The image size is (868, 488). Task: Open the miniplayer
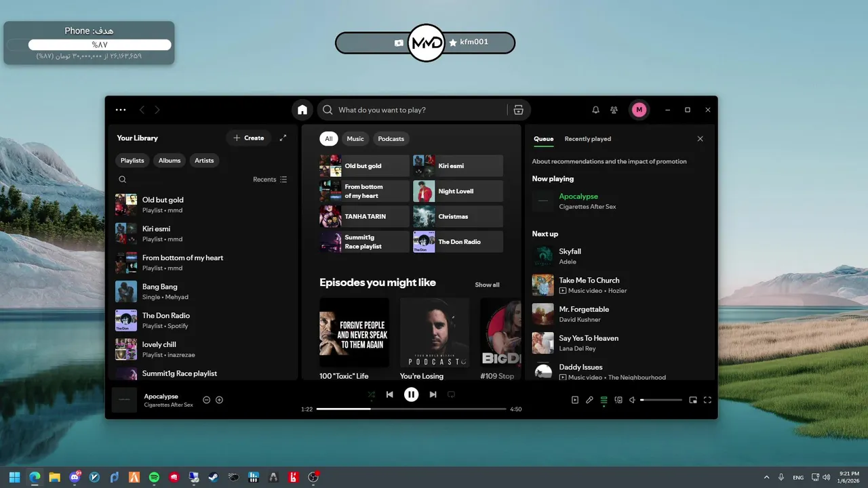point(693,400)
